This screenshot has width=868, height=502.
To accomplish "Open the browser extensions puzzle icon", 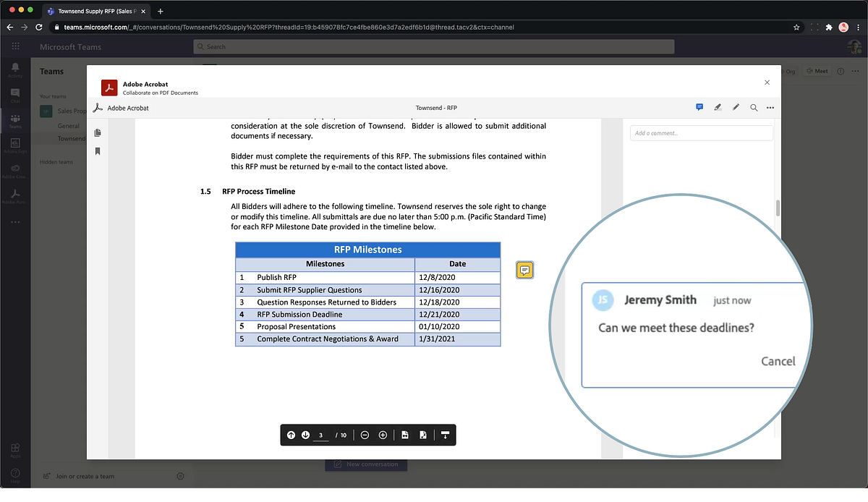I will [829, 27].
